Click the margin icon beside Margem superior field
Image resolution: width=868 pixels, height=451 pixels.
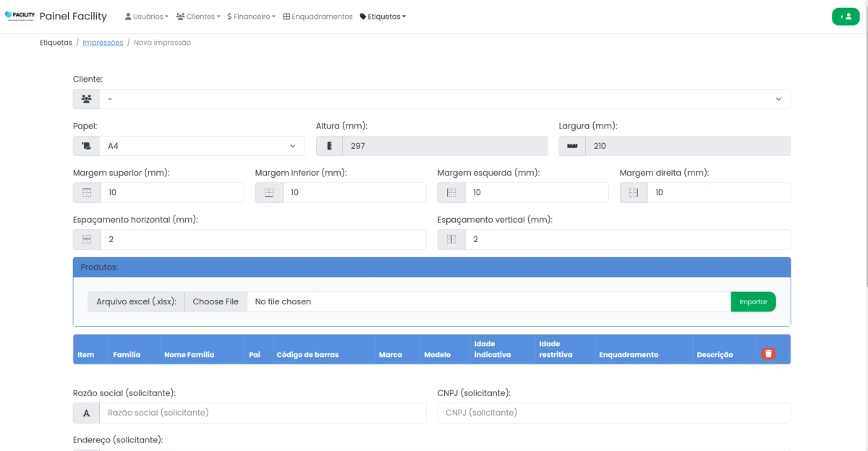(x=85, y=192)
